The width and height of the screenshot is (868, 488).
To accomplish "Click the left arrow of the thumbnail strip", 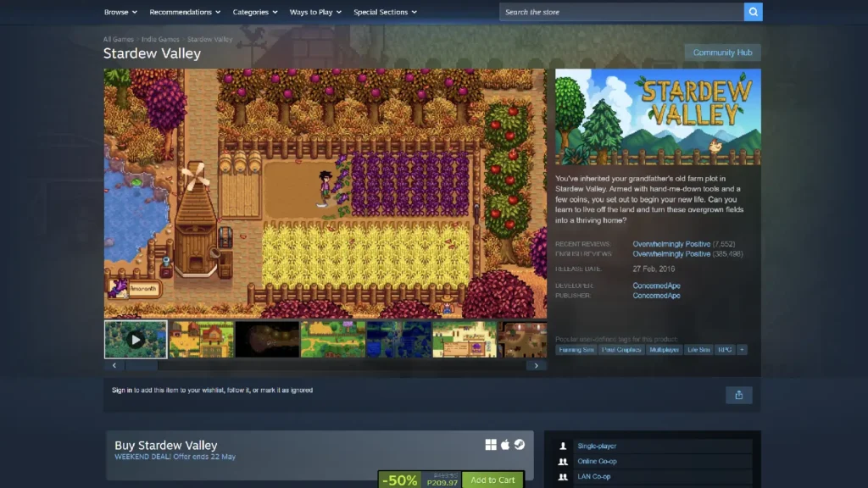I will coord(114,366).
